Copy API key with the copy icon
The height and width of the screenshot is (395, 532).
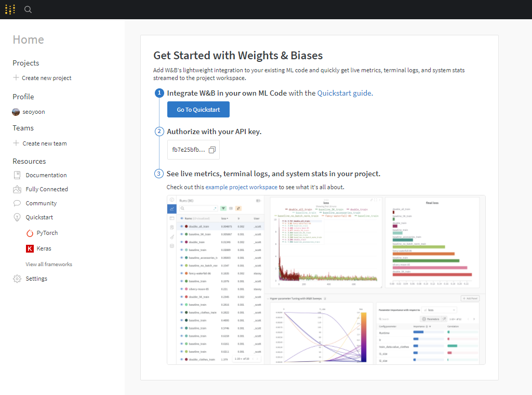(212, 150)
